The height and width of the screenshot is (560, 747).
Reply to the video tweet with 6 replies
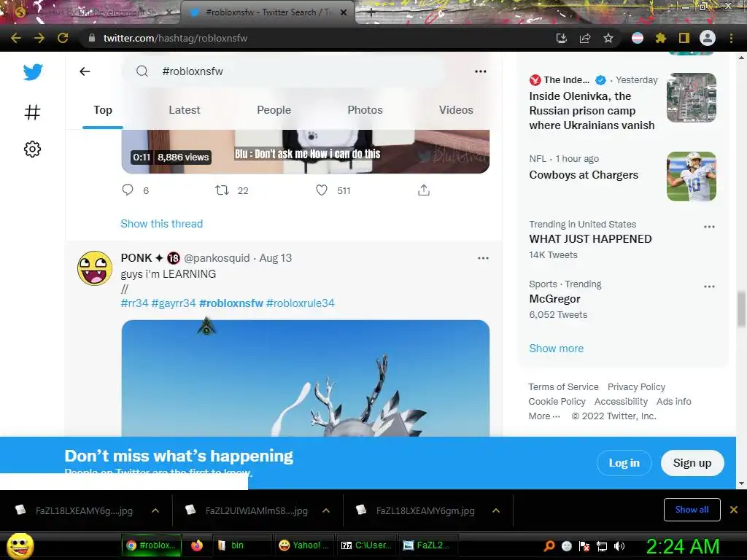pos(128,190)
